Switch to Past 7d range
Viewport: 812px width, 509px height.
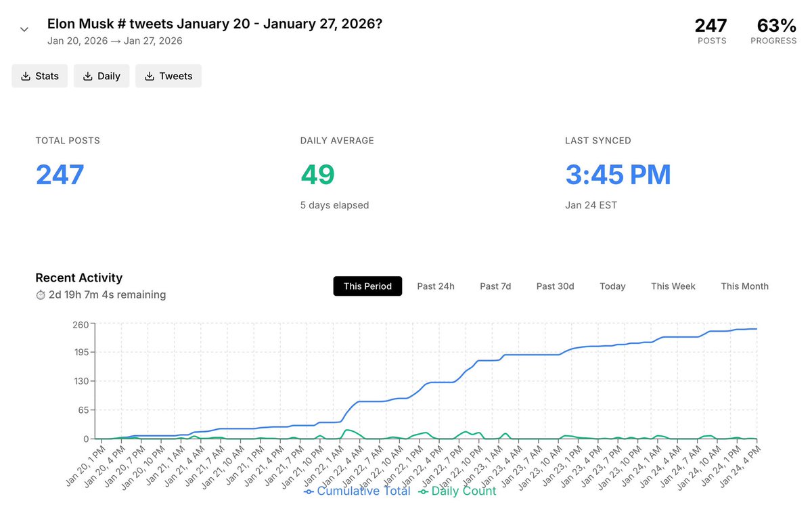[495, 286]
